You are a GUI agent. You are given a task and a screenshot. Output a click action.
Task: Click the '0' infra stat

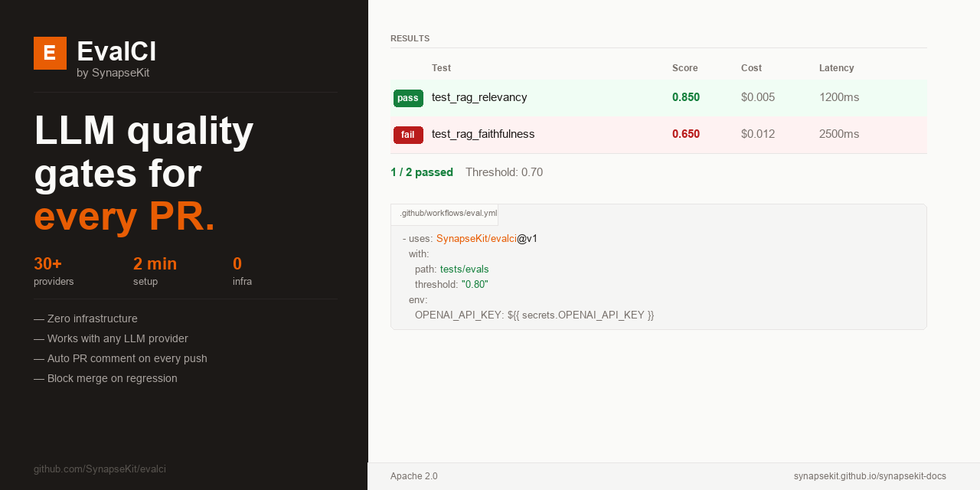click(x=237, y=264)
